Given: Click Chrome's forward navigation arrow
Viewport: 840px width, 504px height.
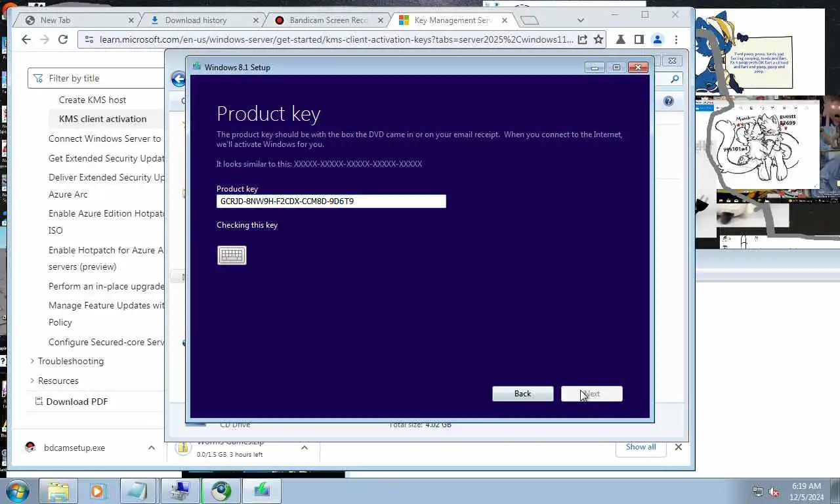Looking at the screenshot, I should pos(45,39).
